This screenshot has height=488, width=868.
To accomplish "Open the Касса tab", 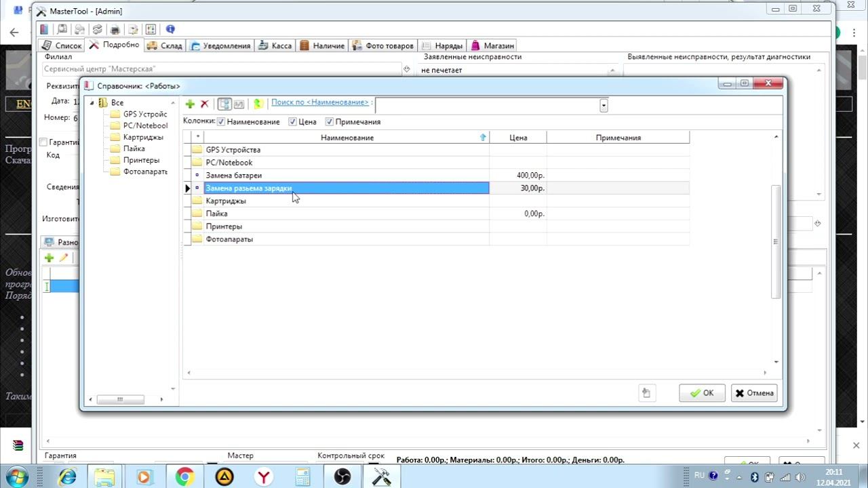I will 275,45.
